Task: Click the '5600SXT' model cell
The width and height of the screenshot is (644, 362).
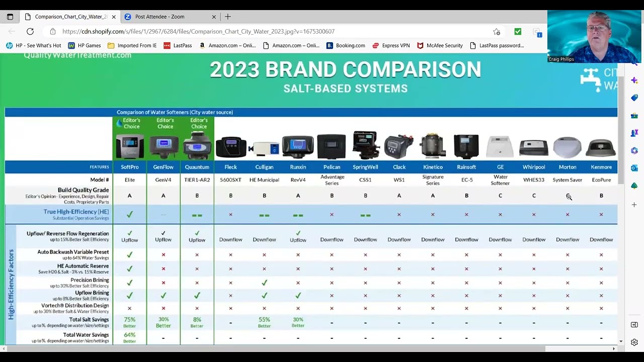Action: 231,180
